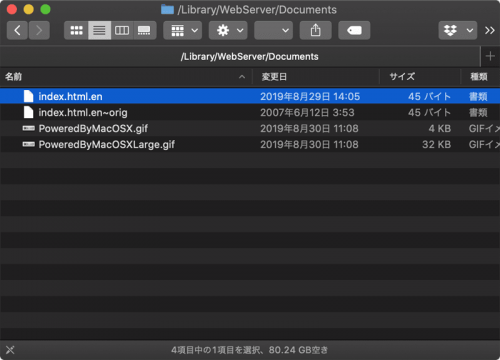The width and height of the screenshot is (500, 360).
Task: Add a new tab with plus button
Action: tap(490, 56)
